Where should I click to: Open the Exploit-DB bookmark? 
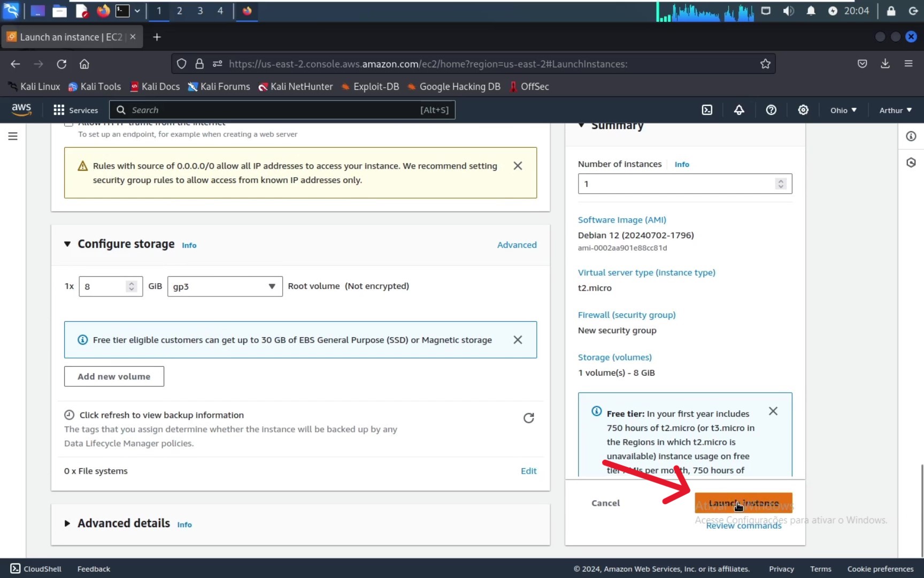(370, 87)
